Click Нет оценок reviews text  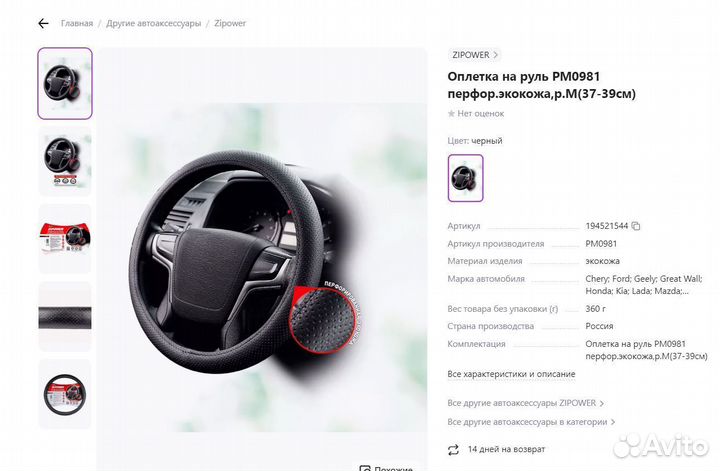click(x=480, y=113)
